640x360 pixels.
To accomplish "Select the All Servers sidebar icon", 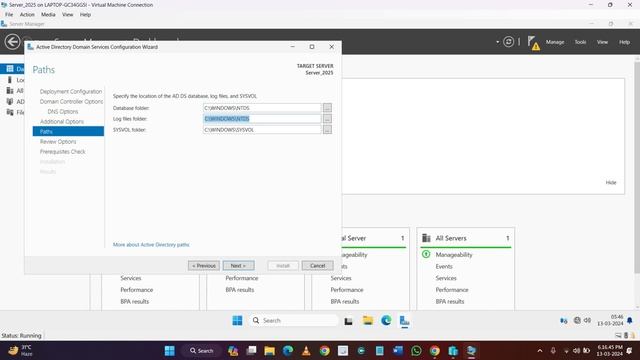I will (x=10, y=91).
